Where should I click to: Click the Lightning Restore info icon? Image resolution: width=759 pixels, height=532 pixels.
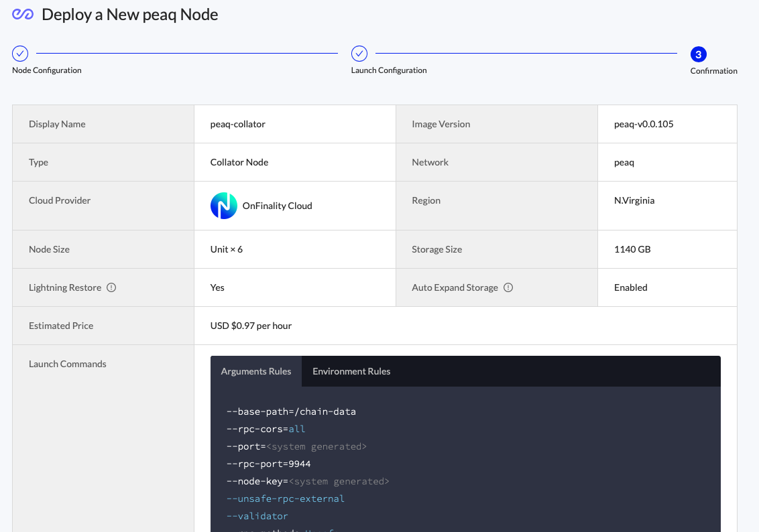pos(111,287)
